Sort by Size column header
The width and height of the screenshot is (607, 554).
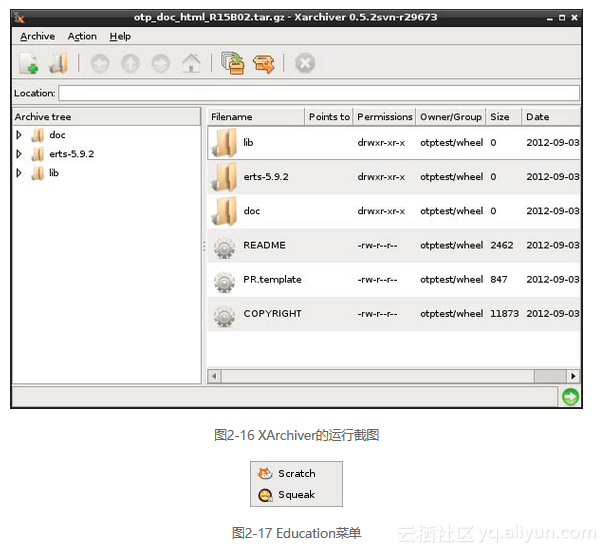click(x=504, y=117)
